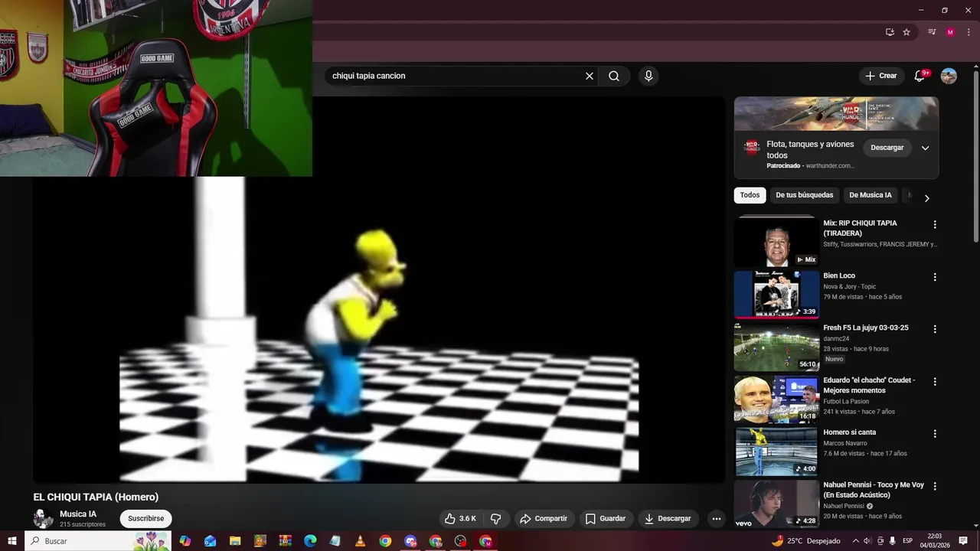This screenshot has width=980, height=551.
Task: Open options for Eduardo el chacho Coudet
Action: pyautogui.click(x=935, y=382)
